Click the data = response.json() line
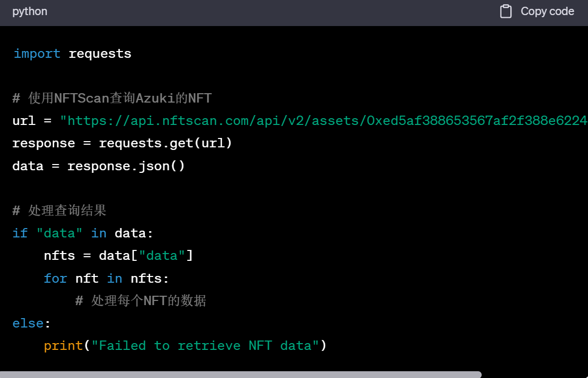The height and width of the screenshot is (378, 588). coord(98,166)
